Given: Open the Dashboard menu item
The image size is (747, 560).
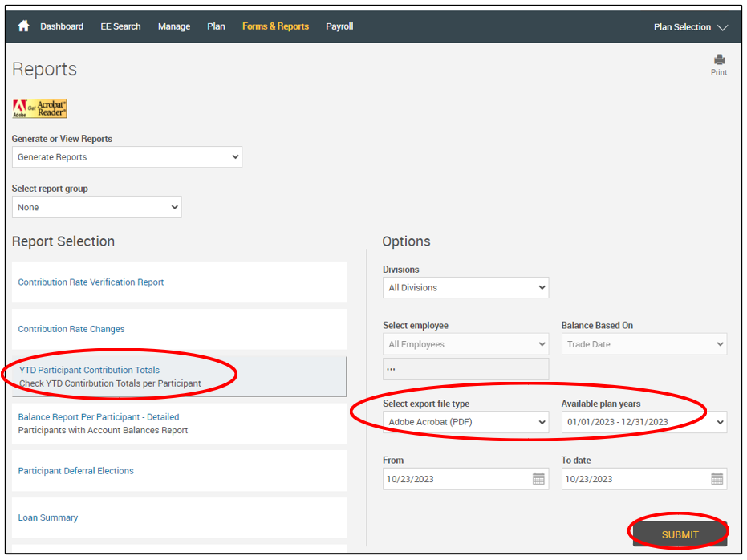Looking at the screenshot, I should coord(62,26).
